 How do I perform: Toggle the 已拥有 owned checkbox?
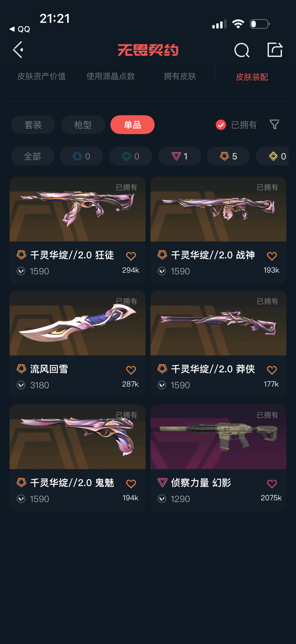pyautogui.click(x=221, y=125)
